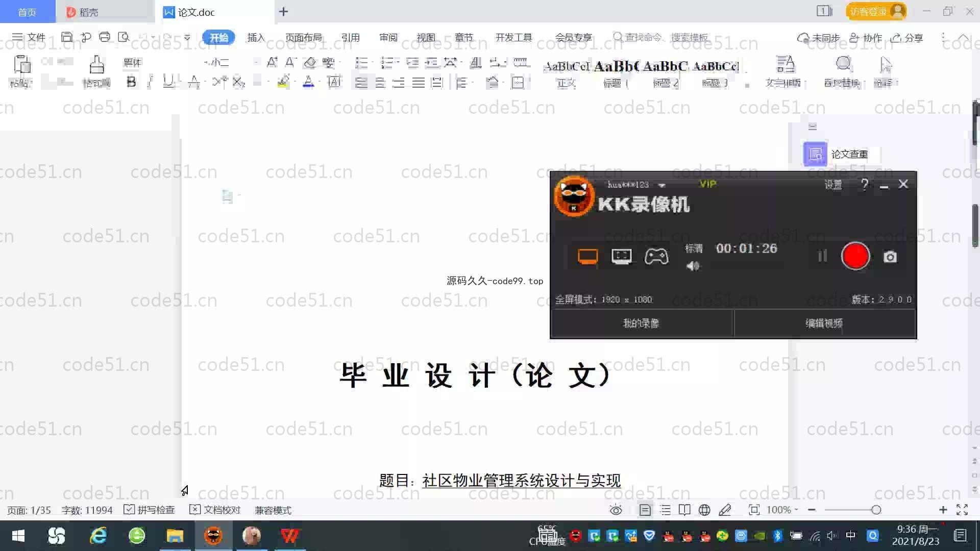Open a new tab with plus
Image resolution: width=980 pixels, height=551 pixels.
pos(284,11)
